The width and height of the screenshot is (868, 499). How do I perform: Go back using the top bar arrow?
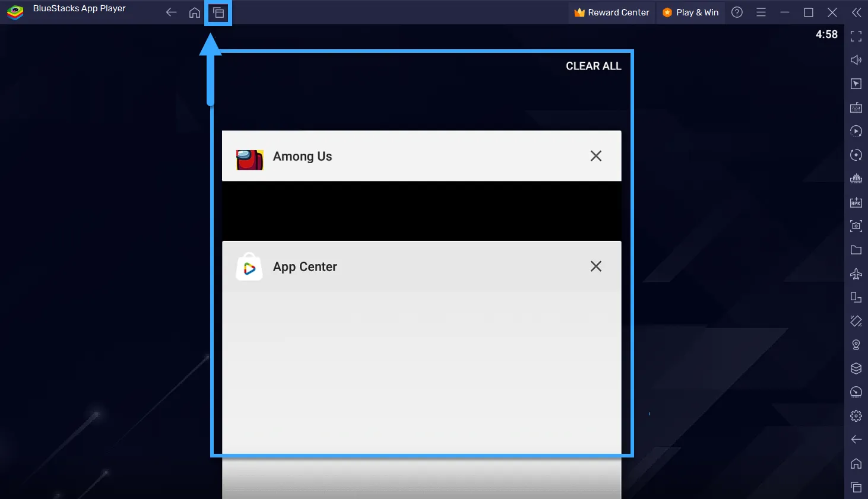pos(171,12)
